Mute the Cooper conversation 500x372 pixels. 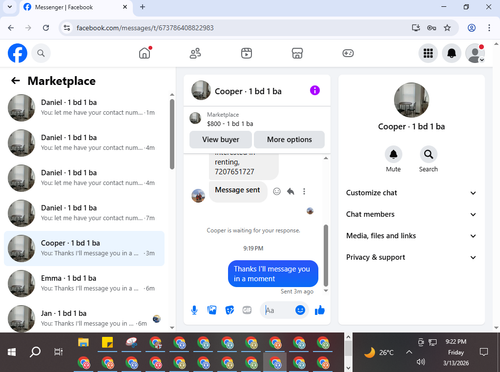coord(393,155)
